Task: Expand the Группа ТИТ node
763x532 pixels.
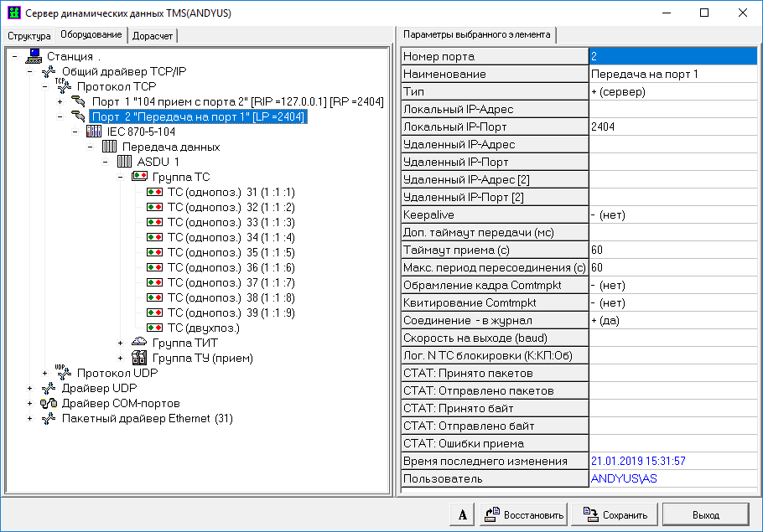Action: pos(121,343)
